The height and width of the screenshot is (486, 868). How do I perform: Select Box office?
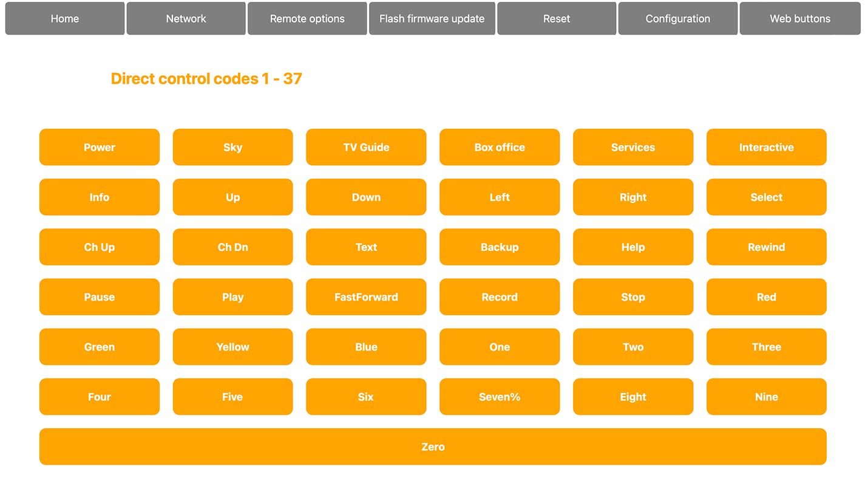pos(500,147)
